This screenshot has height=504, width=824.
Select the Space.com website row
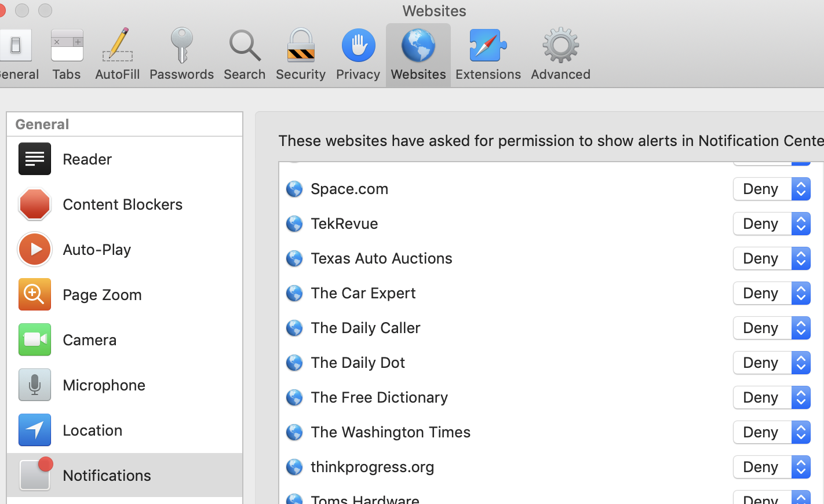551,189
